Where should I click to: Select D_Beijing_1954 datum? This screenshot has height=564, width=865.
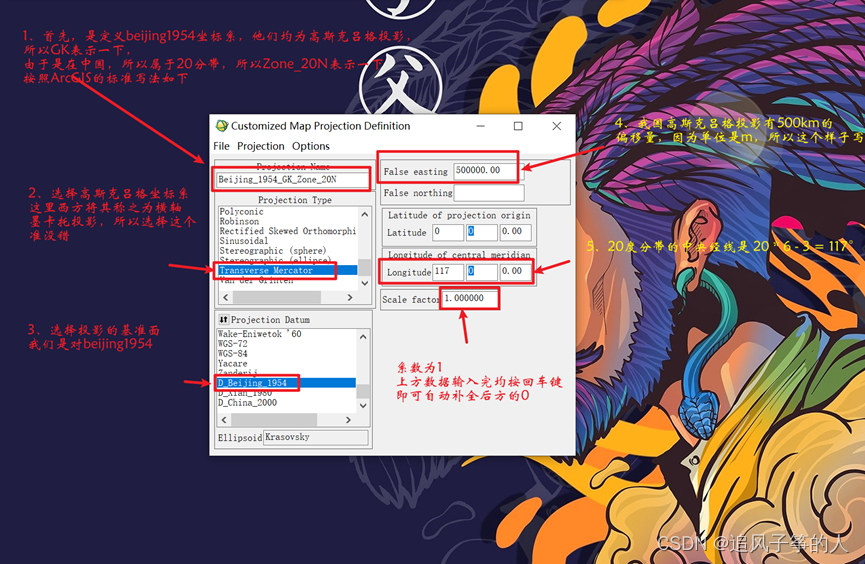point(286,383)
